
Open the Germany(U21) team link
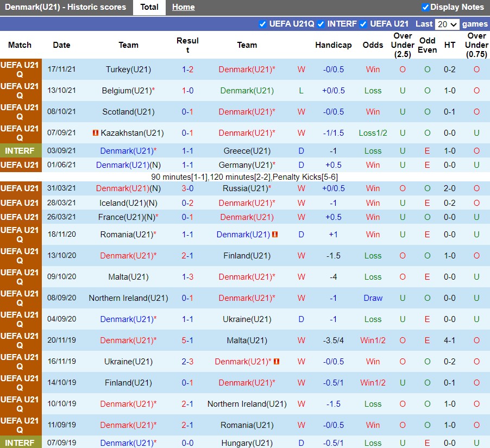[245, 165]
